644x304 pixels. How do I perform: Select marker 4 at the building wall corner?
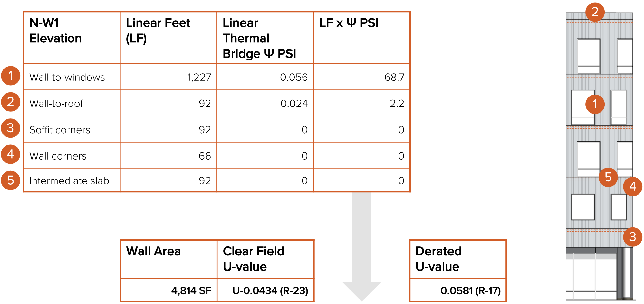632,186
